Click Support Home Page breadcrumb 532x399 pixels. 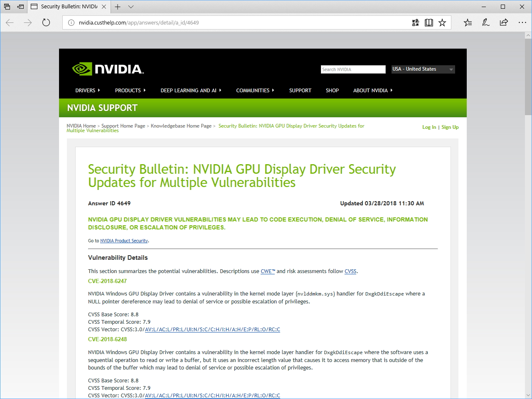click(123, 126)
